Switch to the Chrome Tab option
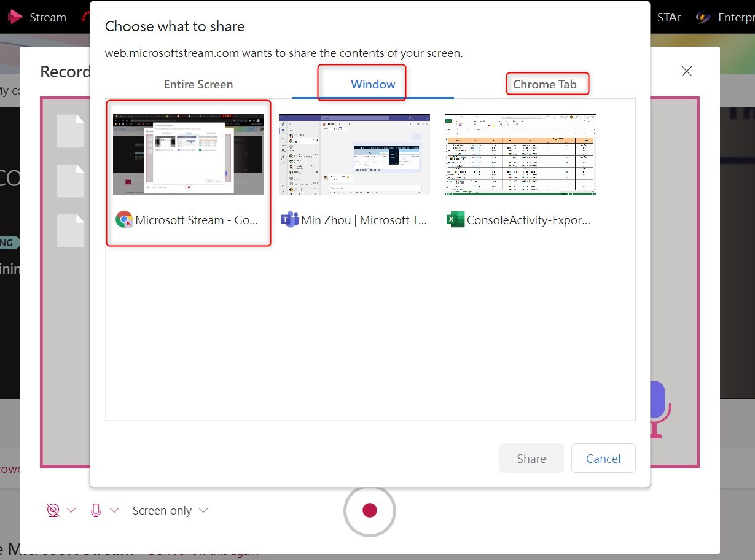Image resolution: width=755 pixels, height=560 pixels. (545, 84)
